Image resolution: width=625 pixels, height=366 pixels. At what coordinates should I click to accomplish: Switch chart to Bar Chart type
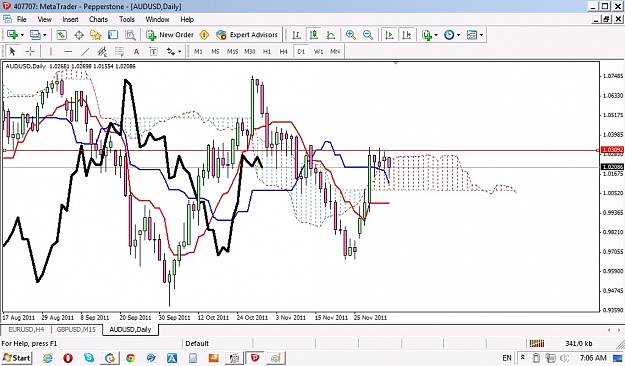tap(296, 35)
